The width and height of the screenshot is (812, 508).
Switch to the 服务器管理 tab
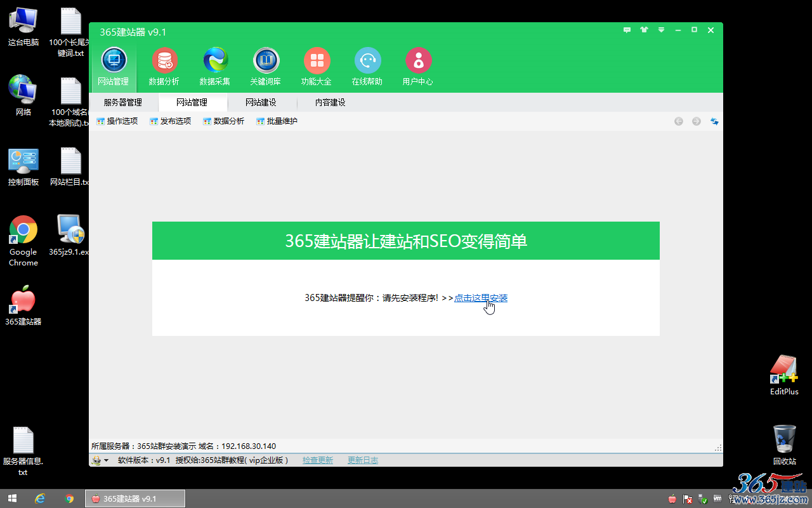123,102
